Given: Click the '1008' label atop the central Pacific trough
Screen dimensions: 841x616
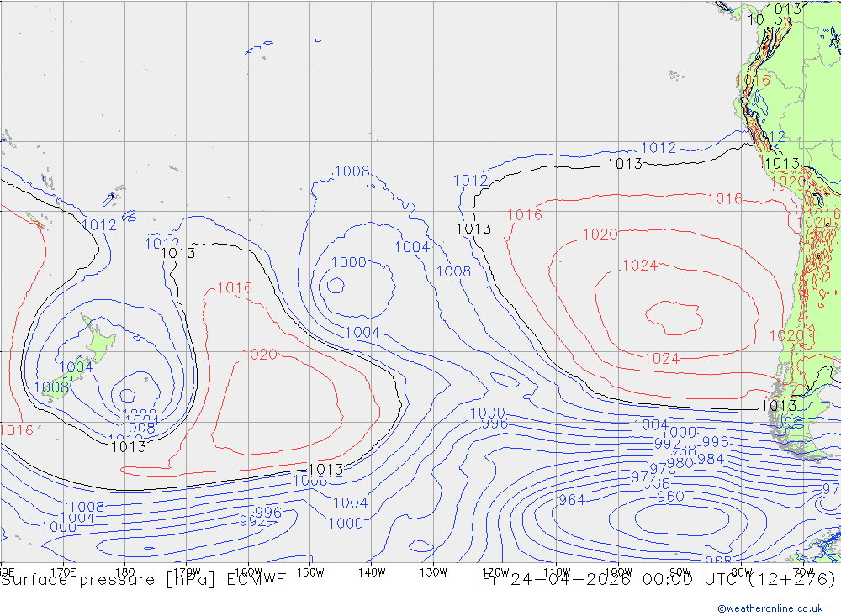Looking at the screenshot, I should [x=352, y=171].
